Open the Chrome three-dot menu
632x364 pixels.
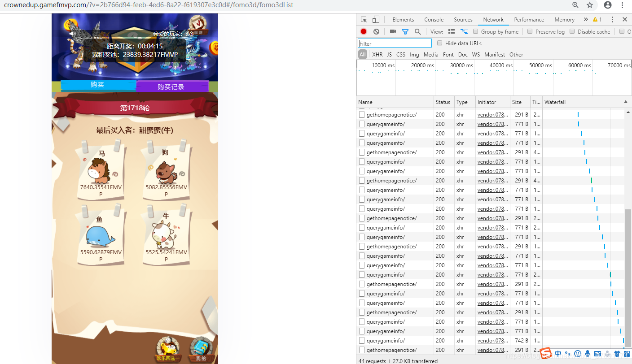[623, 5]
